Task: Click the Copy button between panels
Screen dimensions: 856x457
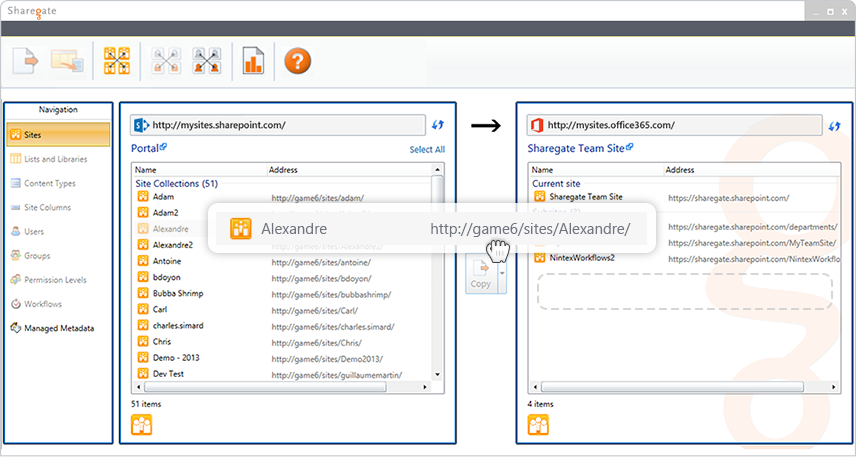Action: (x=480, y=275)
